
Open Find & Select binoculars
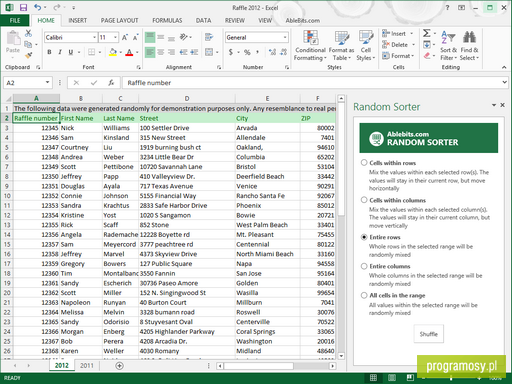pyautogui.click(x=469, y=46)
